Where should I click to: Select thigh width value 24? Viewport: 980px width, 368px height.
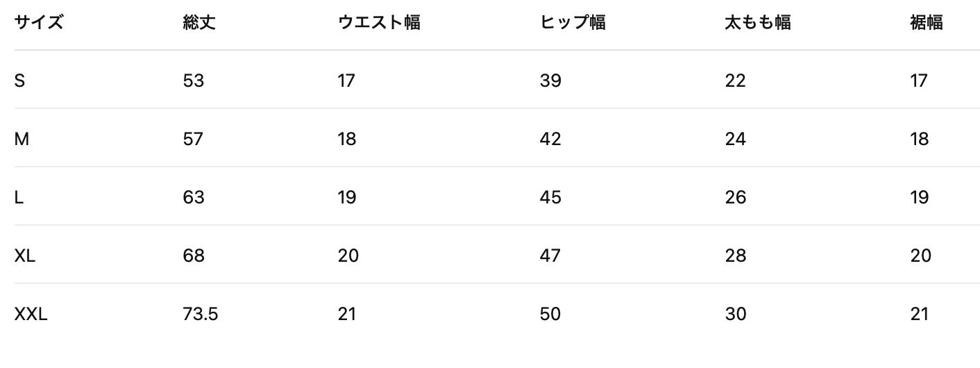(x=735, y=140)
